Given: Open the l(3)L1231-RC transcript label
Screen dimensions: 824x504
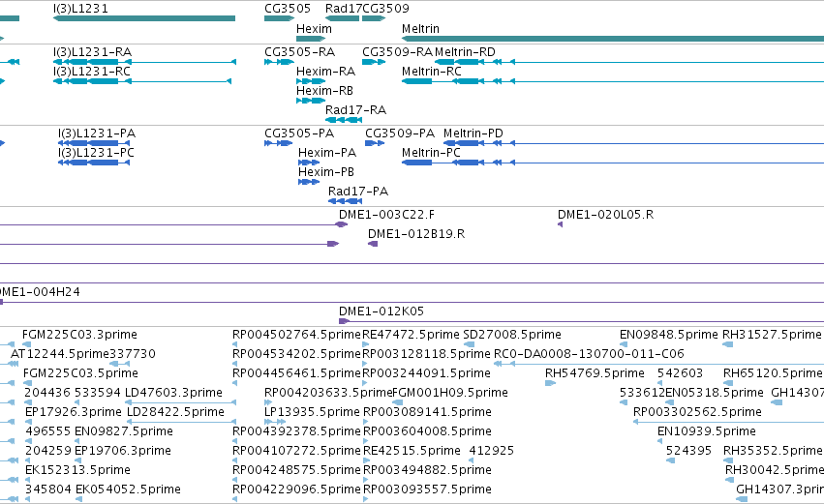Looking at the screenshot, I should [91, 72].
